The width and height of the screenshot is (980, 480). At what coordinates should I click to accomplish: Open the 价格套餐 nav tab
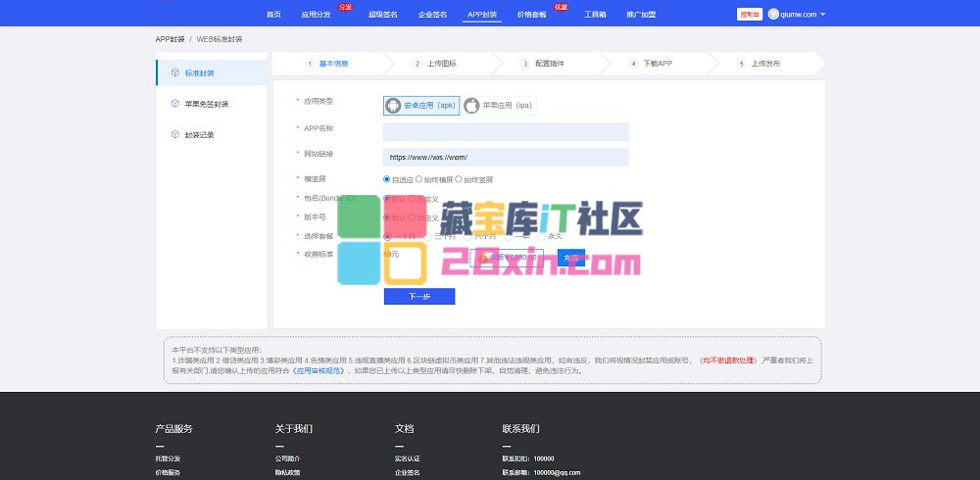[x=532, y=15]
